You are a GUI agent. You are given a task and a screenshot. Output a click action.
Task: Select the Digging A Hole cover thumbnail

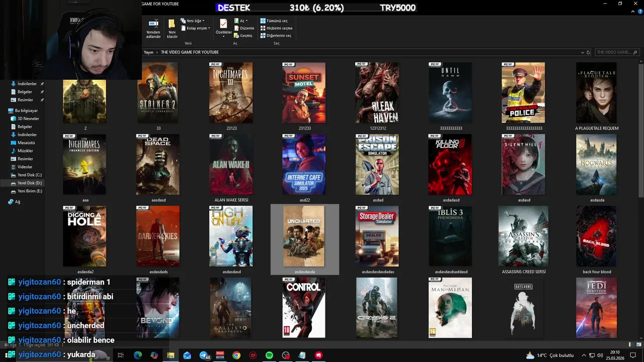85,236
